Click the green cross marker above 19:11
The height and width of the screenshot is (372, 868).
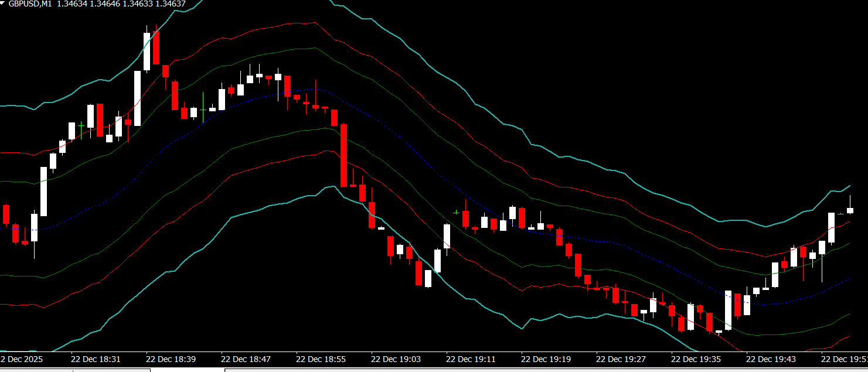pos(456,211)
